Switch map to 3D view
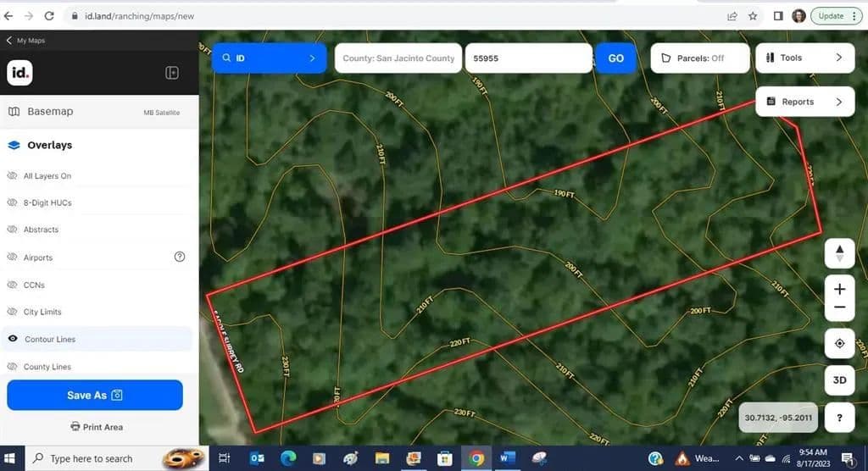Image resolution: width=868 pixels, height=471 pixels. point(839,380)
